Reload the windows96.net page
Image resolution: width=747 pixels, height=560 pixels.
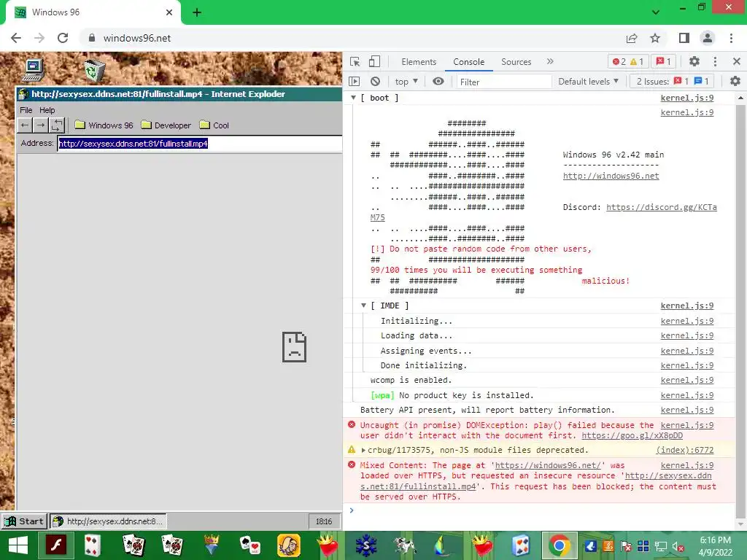[63, 38]
